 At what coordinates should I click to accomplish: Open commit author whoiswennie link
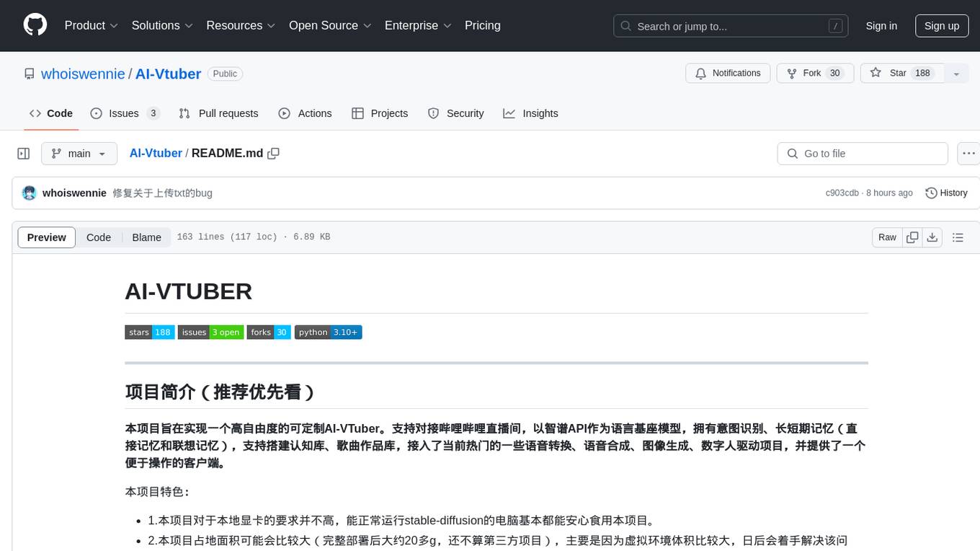(x=74, y=193)
